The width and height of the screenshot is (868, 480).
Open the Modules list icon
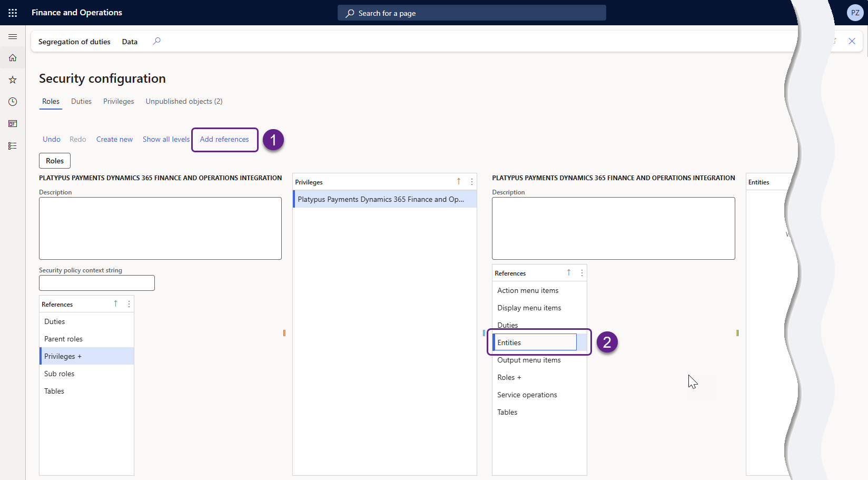point(13,146)
